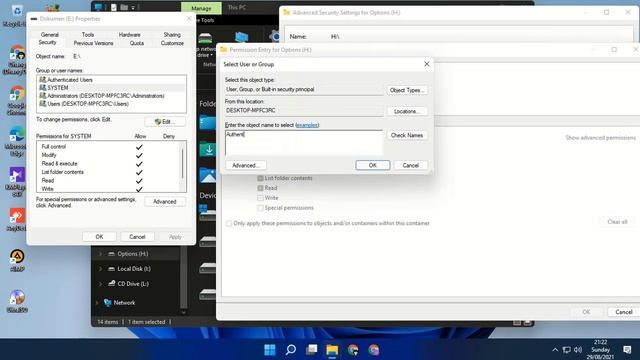Open the Manage ribbon tab
The image size is (640, 360).
click(x=201, y=8)
